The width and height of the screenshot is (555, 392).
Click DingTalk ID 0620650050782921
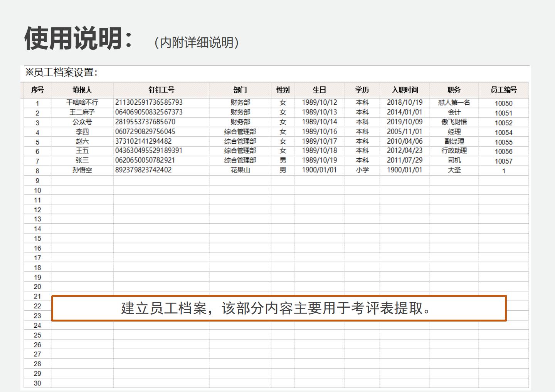pyautogui.click(x=145, y=160)
